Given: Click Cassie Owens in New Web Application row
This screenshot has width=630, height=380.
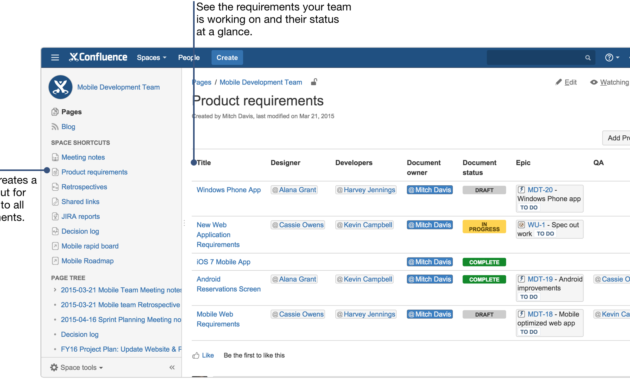Looking at the screenshot, I should (x=298, y=225).
